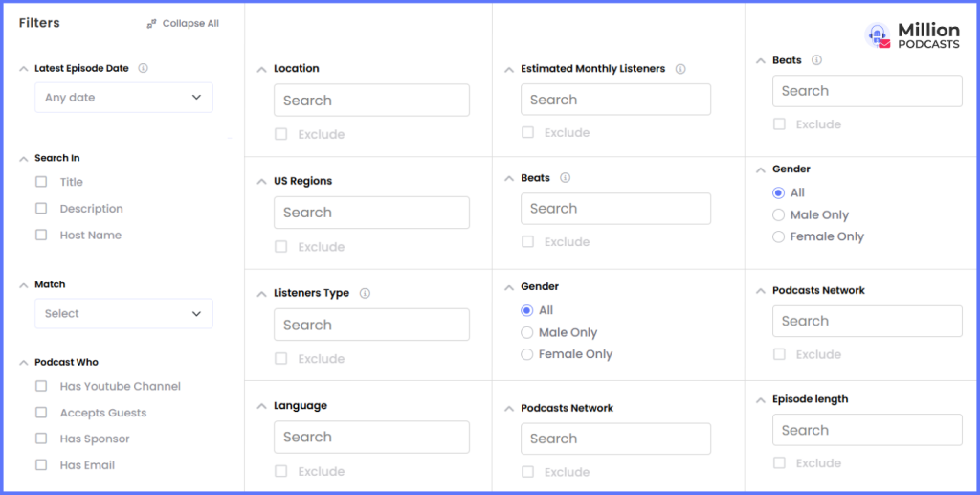Select Female Only radio in right column
Screen dimensions: 980x495
click(779, 236)
